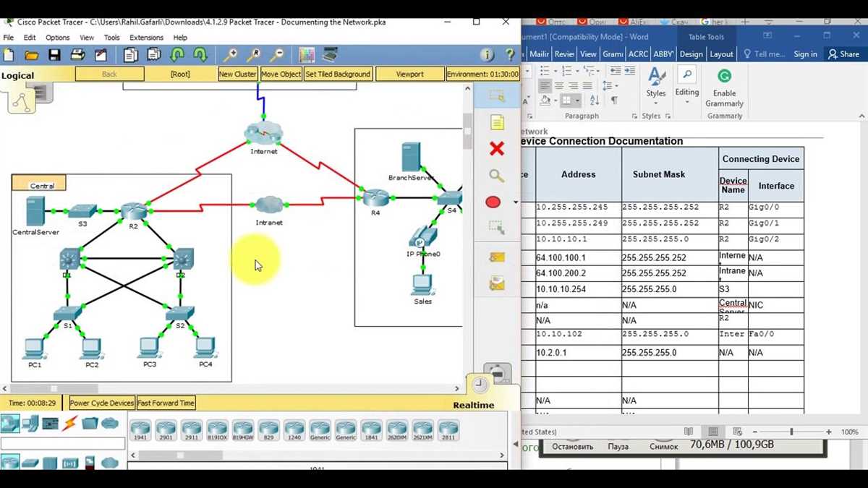Select the Add Complex PDU envelope tool
The height and width of the screenshot is (488, 868).
point(496,283)
